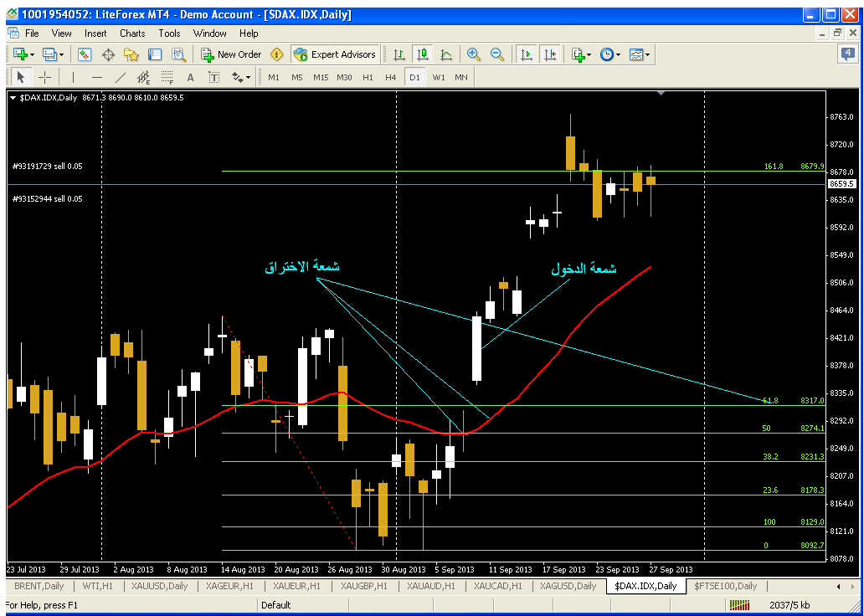Draw a trendline with the Trendline tool

120,77
